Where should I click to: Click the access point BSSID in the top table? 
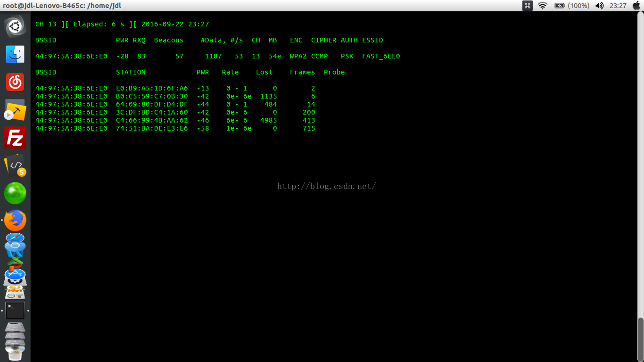[71, 56]
